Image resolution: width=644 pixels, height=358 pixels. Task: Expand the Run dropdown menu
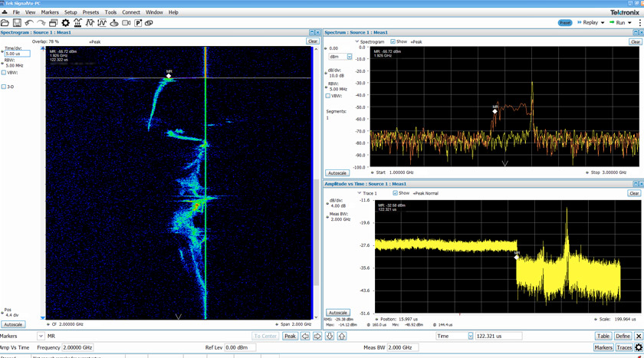630,23
